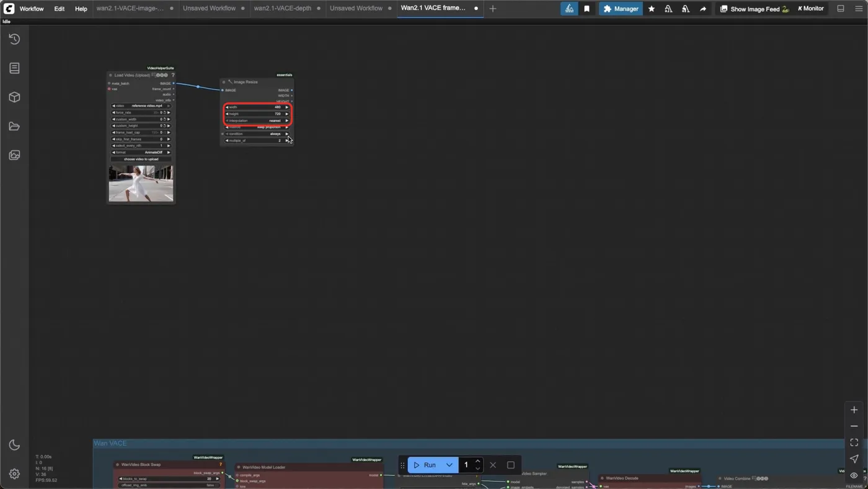Change method keep proportion dropdown

257,127
